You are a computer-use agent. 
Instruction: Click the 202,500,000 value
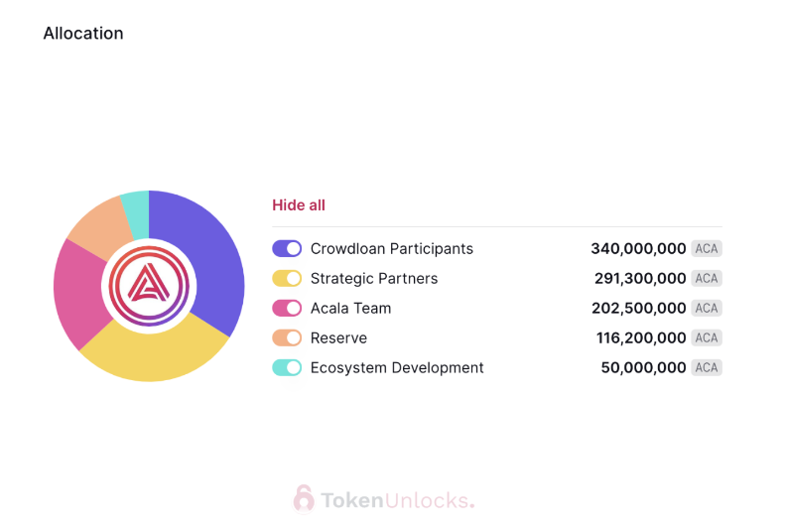639,308
